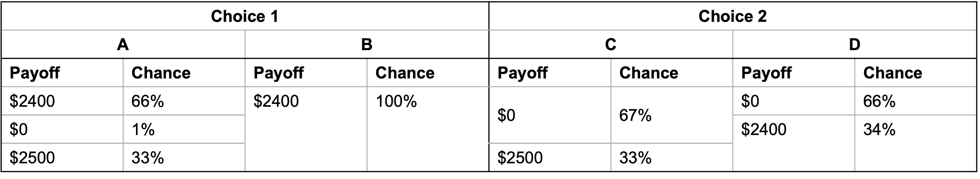This screenshot has width=980, height=179.
Task: Click the $2500 payoff in option C
Action: [x=520, y=158]
